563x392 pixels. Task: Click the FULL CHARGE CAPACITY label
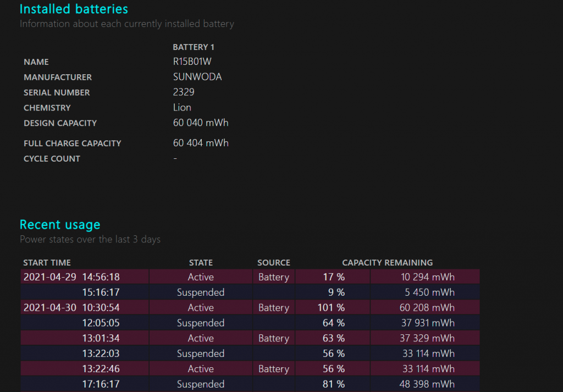click(x=73, y=143)
